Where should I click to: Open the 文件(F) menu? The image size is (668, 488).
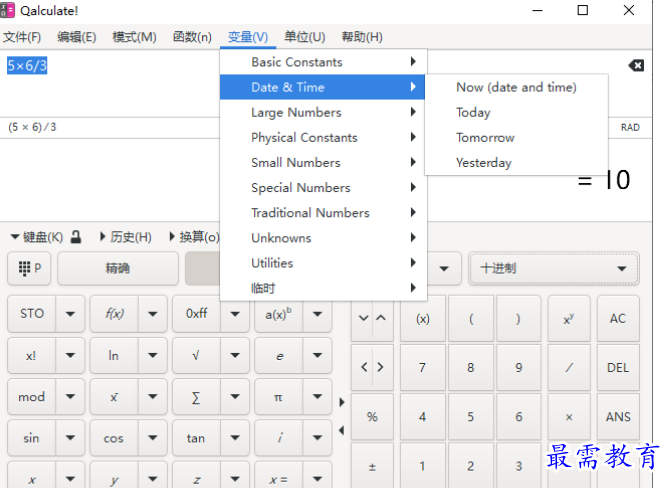coord(22,37)
